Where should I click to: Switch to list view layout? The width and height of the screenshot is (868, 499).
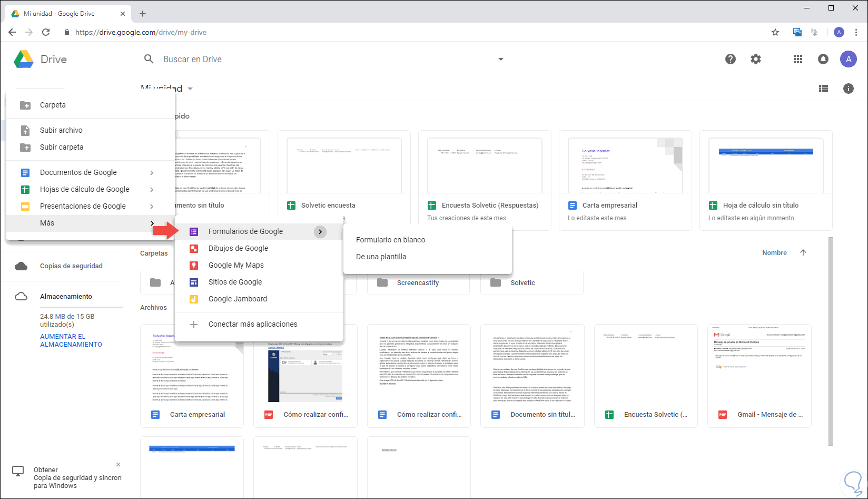point(824,89)
